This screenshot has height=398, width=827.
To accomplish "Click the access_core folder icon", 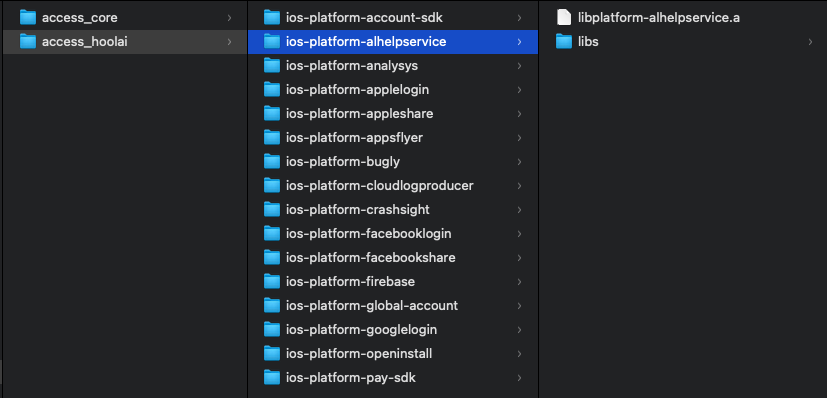I will 27,18.
